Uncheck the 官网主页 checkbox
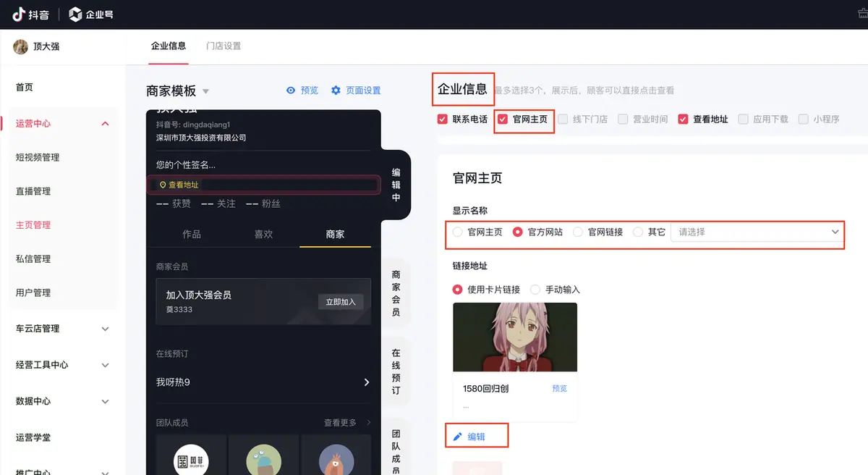The height and width of the screenshot is (475, 868). click(x=503, y=119)
